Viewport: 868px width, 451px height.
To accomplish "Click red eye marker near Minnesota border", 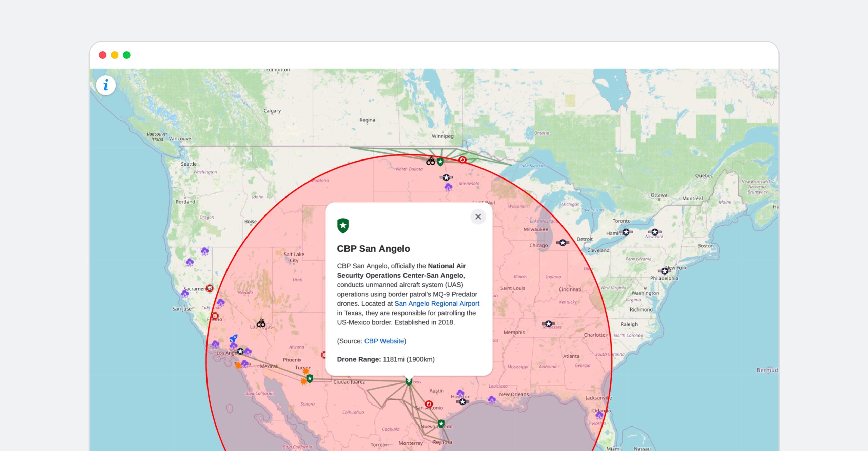I will [x=462, y=159].
